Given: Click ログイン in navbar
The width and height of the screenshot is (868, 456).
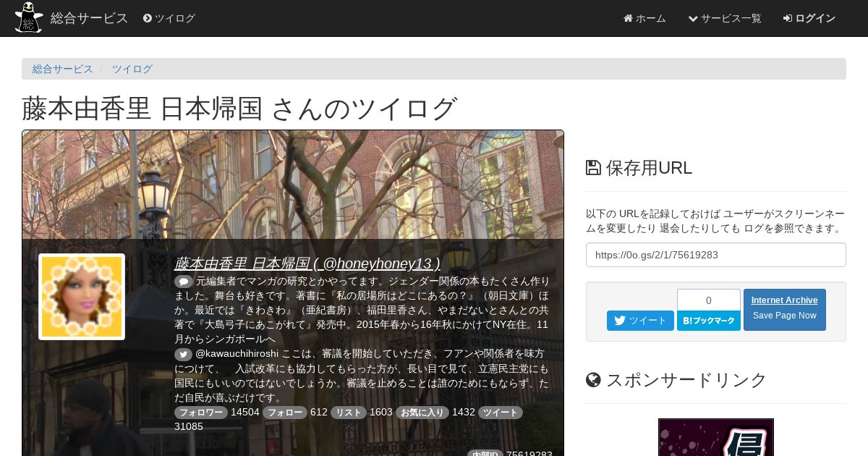Looking at the screenshot, I should [x=809, y=18].
